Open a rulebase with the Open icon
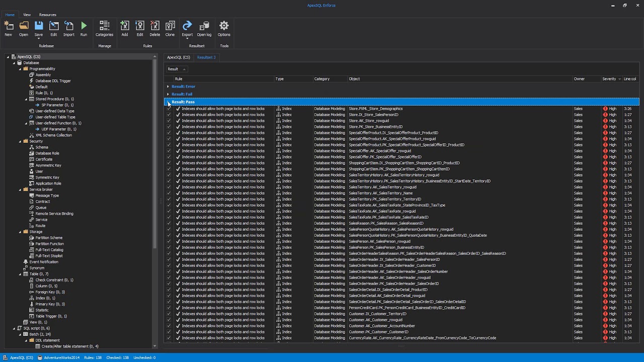Image resolution: width=644 pixels, height=362 pixels. [x=24, y=26]
